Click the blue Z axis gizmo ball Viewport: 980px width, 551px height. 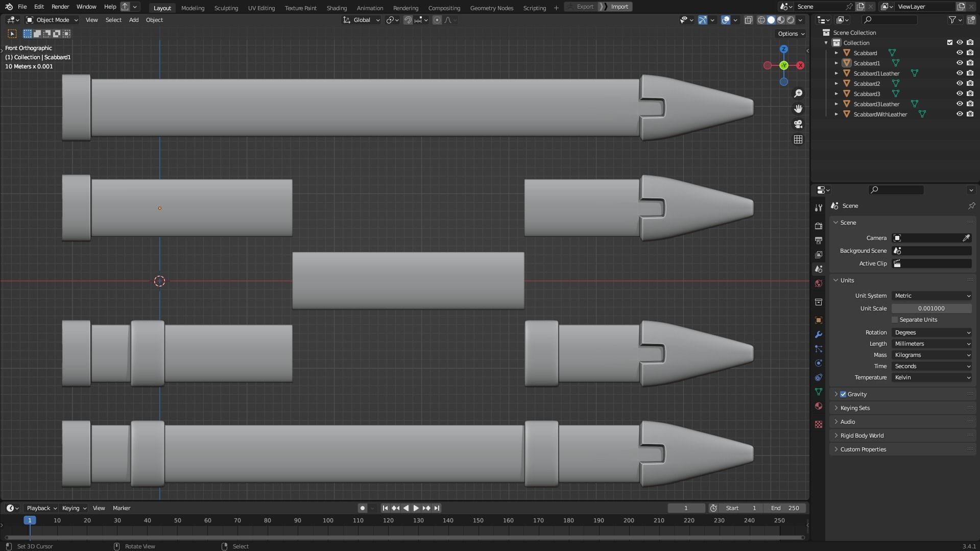pos(783,49)
